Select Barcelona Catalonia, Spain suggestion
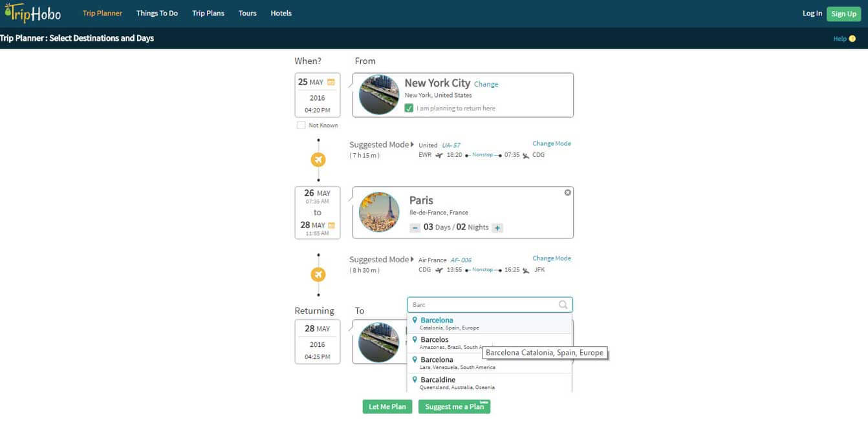This screenshot has width=868, height=429. 490,324
